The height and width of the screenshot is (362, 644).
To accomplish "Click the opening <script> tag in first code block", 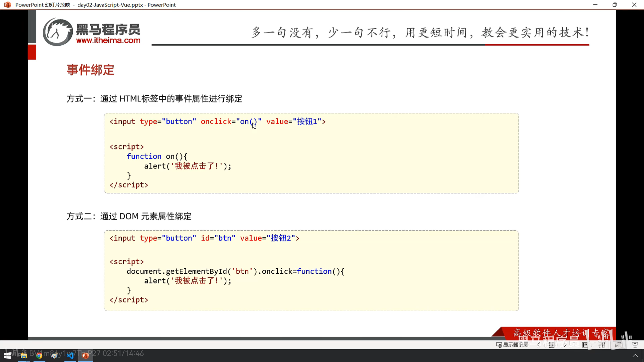I will pos(127,147).
